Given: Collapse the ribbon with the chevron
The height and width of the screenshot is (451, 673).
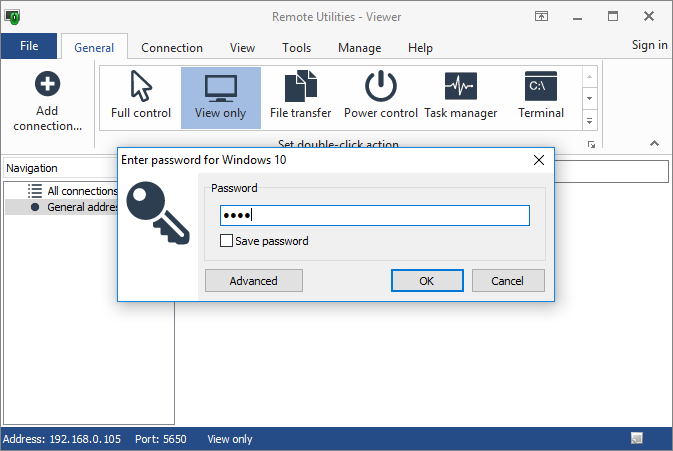Looking at the screenshot, I should [655, 144].
